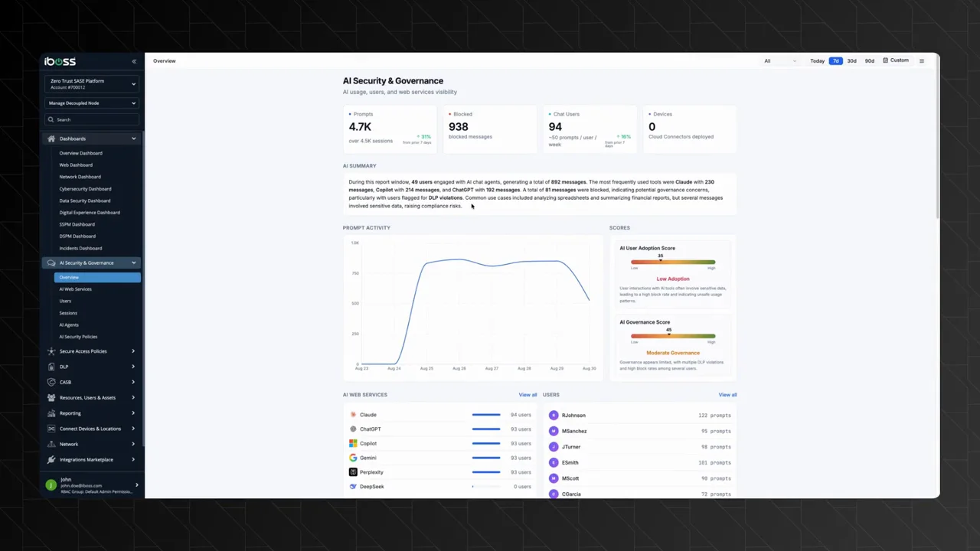Click MSanchez's user avatar
The image size is (980, 551).
click(x=554, y=431)
